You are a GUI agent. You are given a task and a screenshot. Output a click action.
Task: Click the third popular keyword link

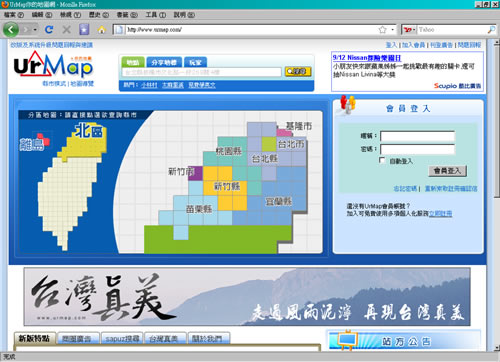click(202, 85)
